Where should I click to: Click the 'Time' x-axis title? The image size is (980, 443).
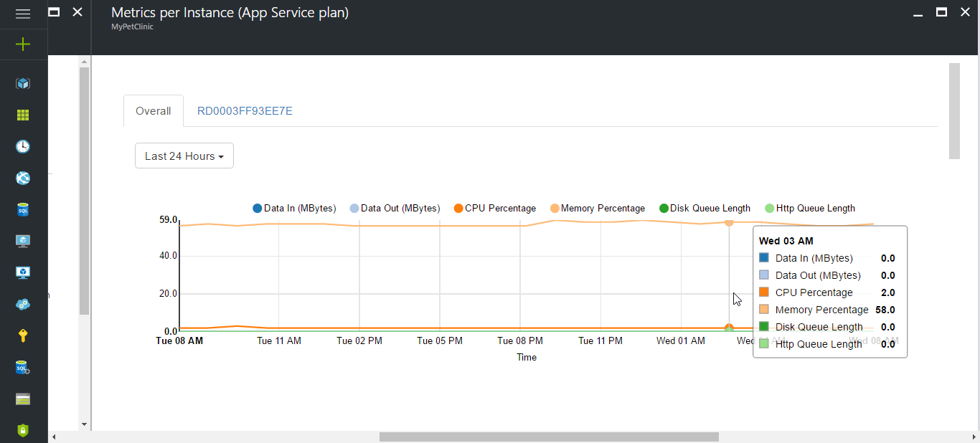click(x=527, y=357)
